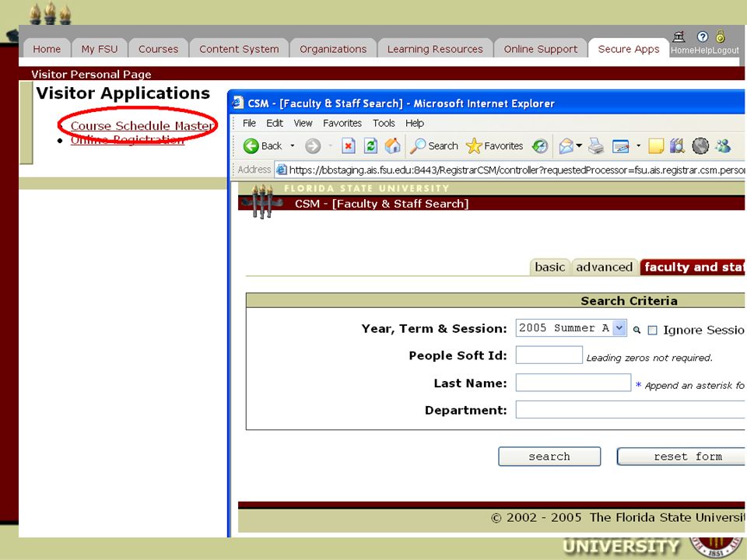Open the Online Support tab
Image resolution: width=747 pixels, height=560 pixels.
(x=540, y=49)
